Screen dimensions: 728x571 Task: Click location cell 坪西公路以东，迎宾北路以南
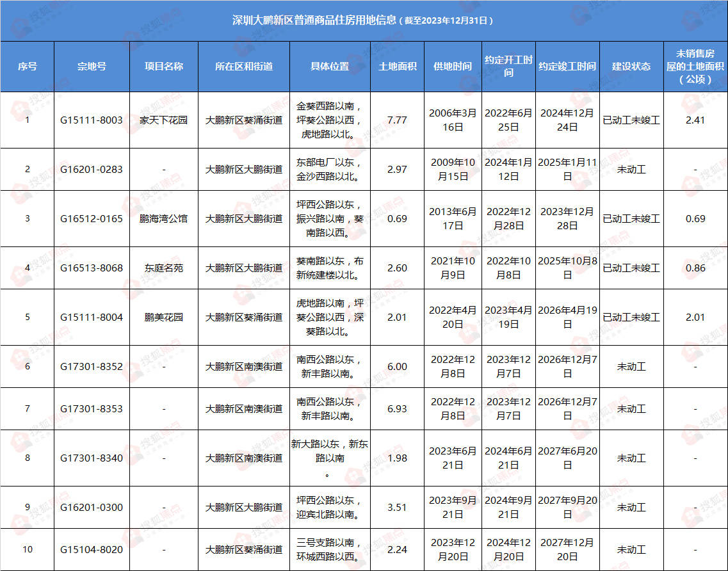click(330, 508)
